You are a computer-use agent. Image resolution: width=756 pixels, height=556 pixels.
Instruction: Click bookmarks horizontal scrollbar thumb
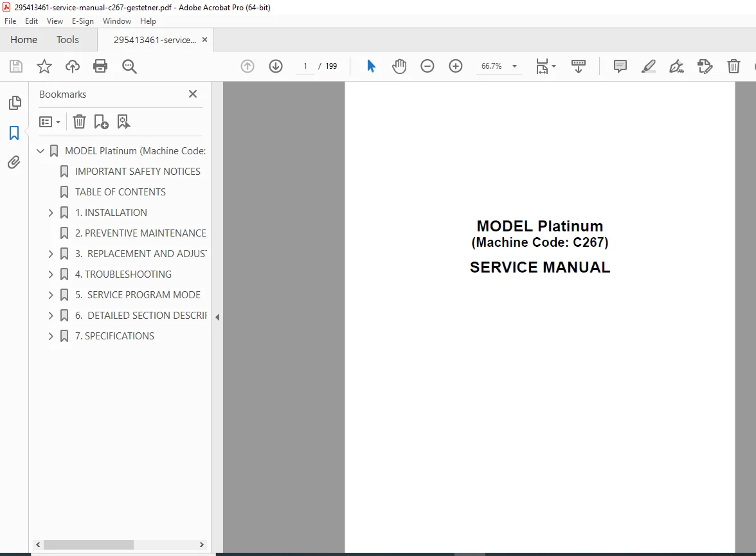point(89,545)
